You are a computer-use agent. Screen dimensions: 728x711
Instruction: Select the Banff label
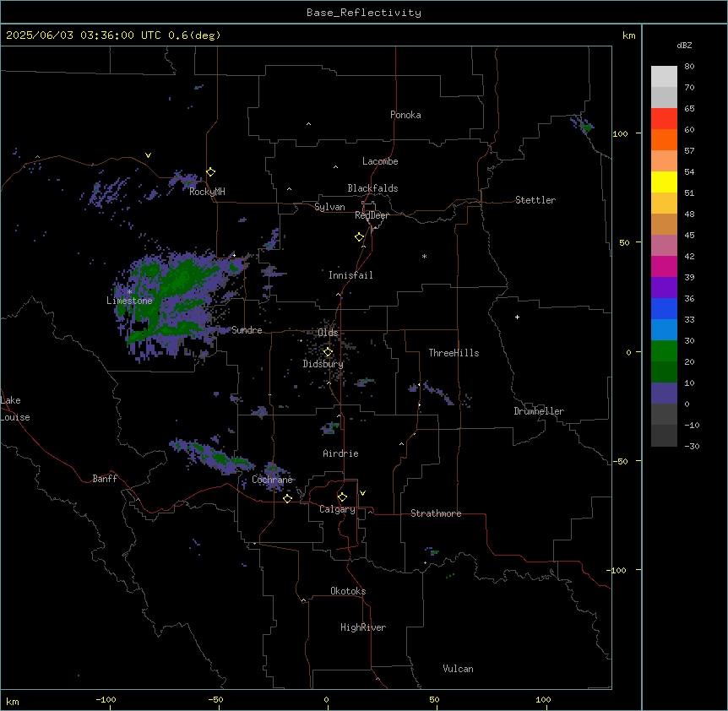click(x=105, y=479)
